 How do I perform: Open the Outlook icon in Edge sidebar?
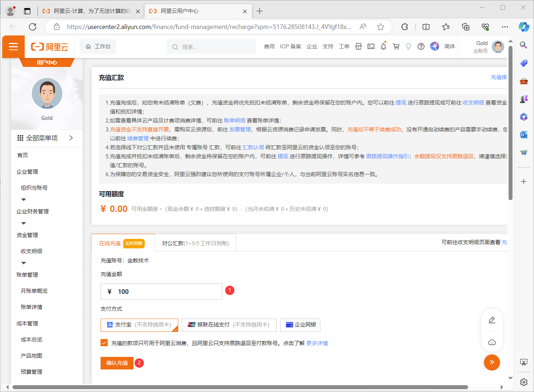524,135
